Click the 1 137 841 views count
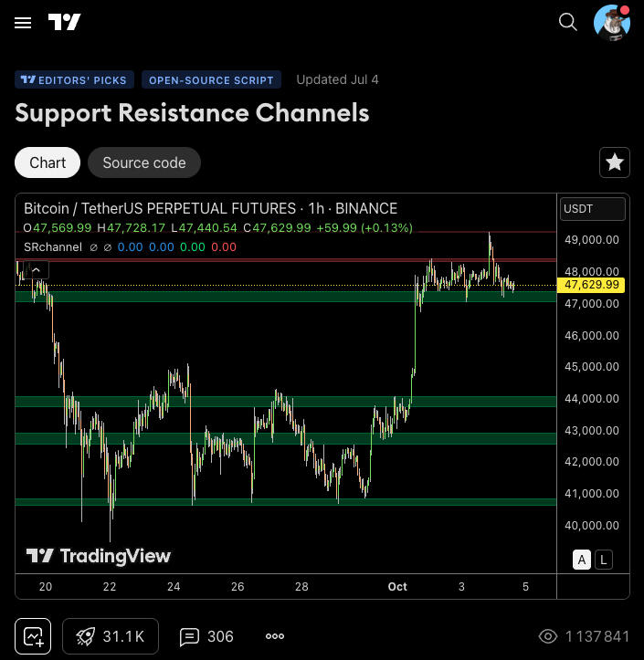Screen dimensions: 644x660 [585, 636]
